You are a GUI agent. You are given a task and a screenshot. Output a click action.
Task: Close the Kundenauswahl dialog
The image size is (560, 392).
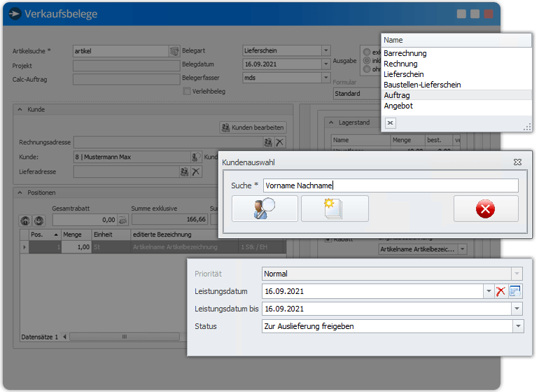(517, 162)
